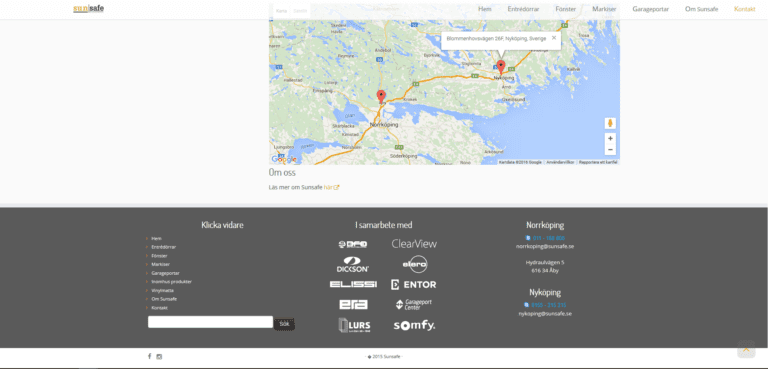Image resolution: width=768 pixels, height=369 pixels.
Task: Close the map address info bubble
Action: point(554,38)
